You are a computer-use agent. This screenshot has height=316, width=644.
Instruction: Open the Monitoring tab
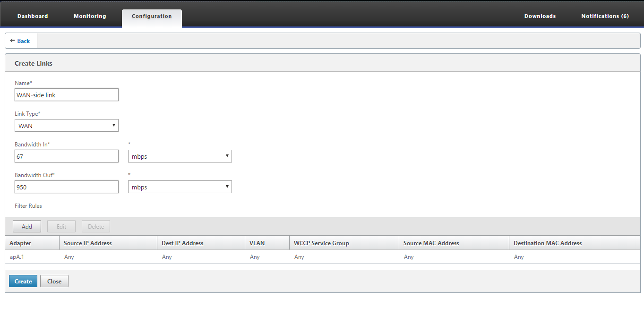point(90,16)
